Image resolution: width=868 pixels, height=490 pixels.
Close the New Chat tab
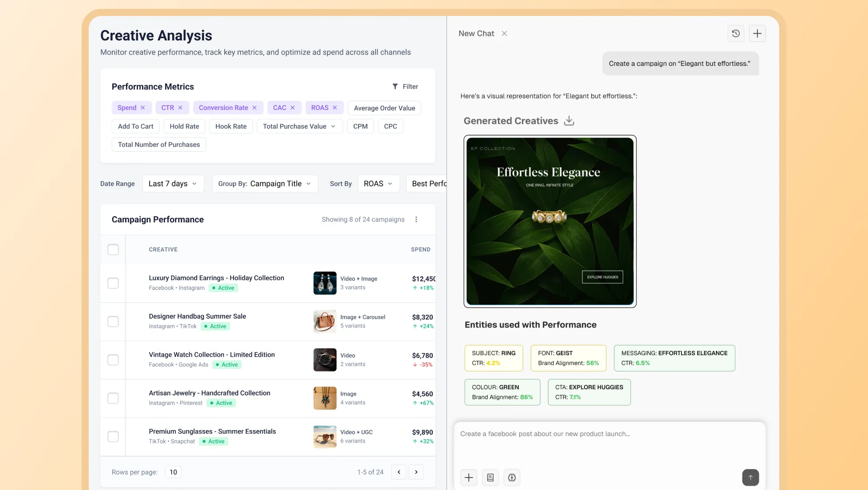tap(504, 34)
